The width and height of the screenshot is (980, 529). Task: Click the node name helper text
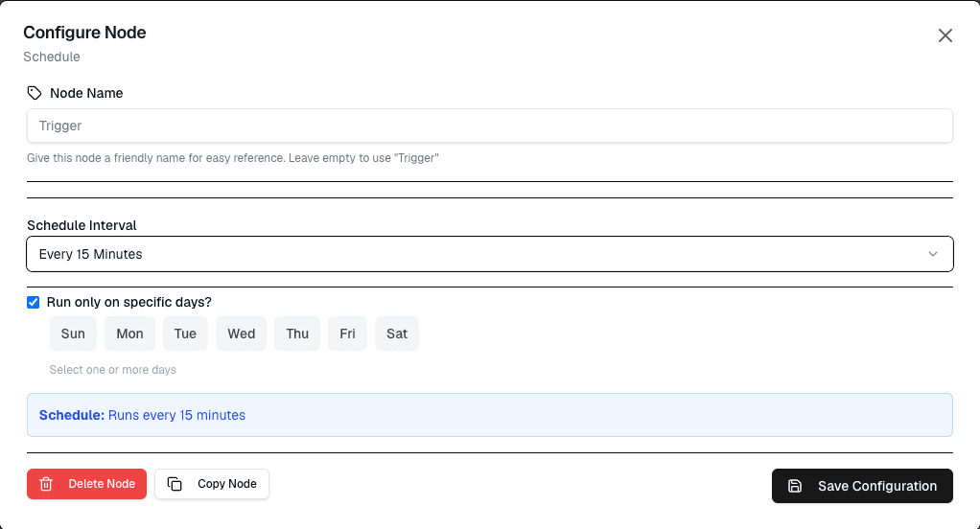pyautogui.click(x=232, y=158)
